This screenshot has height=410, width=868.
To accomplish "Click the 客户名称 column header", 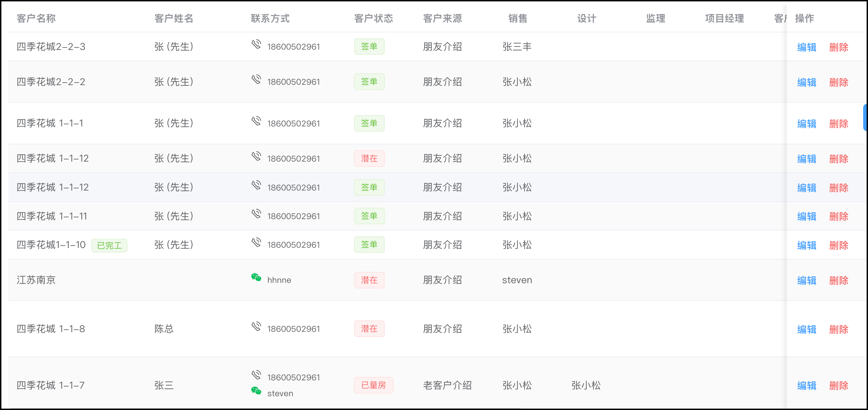I will (x=36, y=18).
